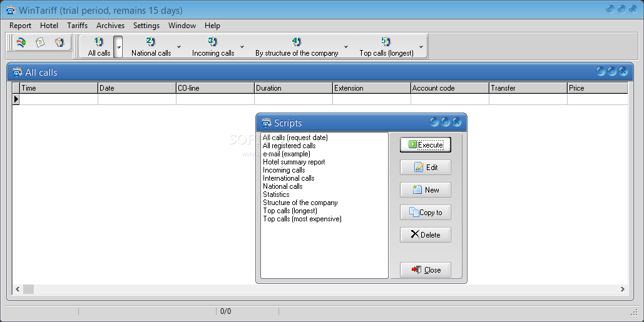Click the Duration column header

click(x=294, y=88)
